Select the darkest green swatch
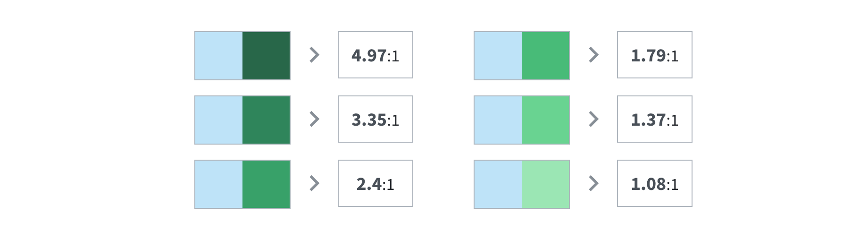This screenshot has height=240, width=868. coord(266,56)
